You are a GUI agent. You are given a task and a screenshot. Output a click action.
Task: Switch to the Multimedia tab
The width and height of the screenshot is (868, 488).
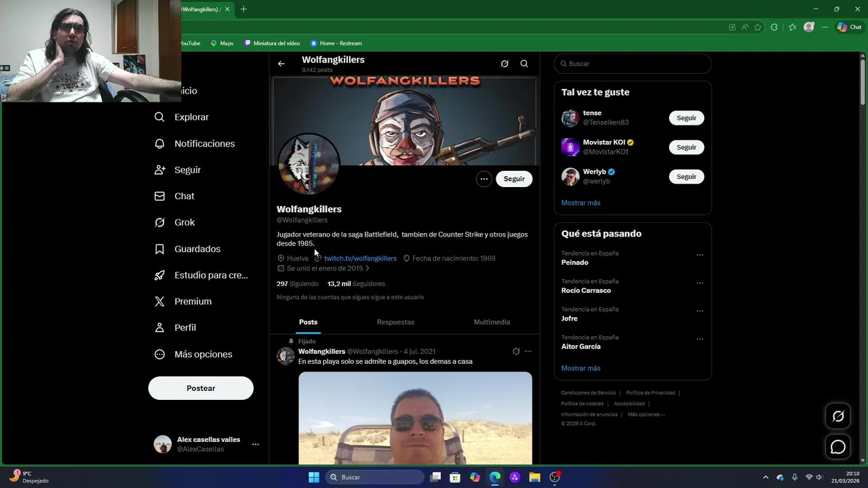(x=492, y=323)
